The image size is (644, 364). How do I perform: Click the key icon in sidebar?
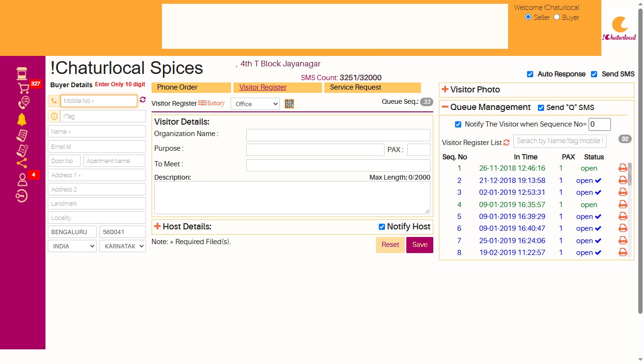click(x=22, y=196)
